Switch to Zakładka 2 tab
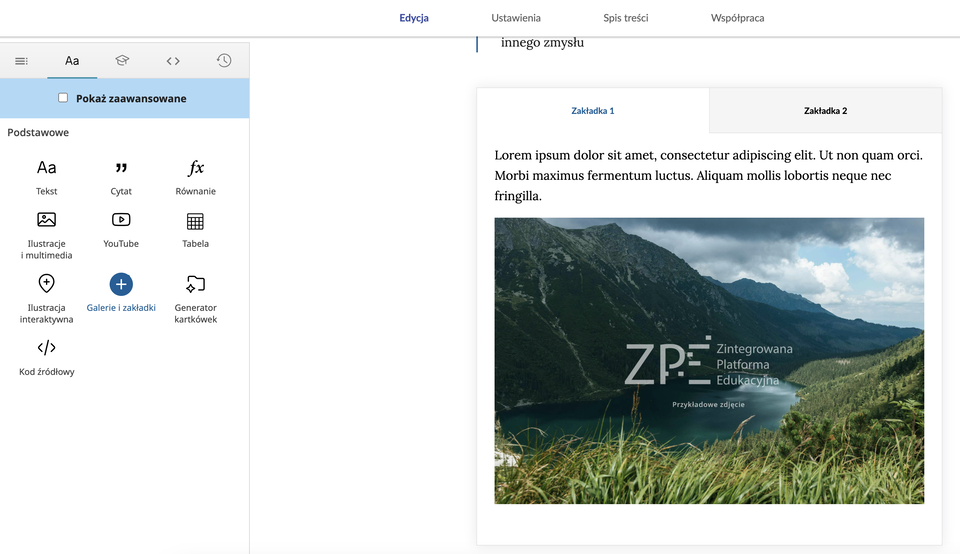960x554 pixels. [x=825, y=111]
